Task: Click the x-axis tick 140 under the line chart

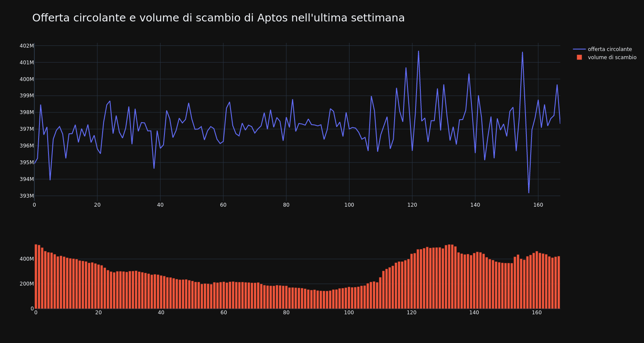Action: point(475,205)
